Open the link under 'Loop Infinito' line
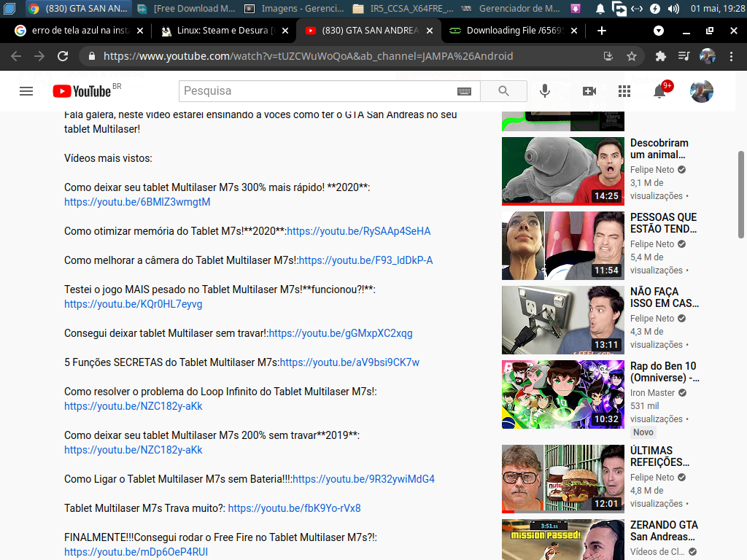747x560 pixels. [x=133, y=406]
